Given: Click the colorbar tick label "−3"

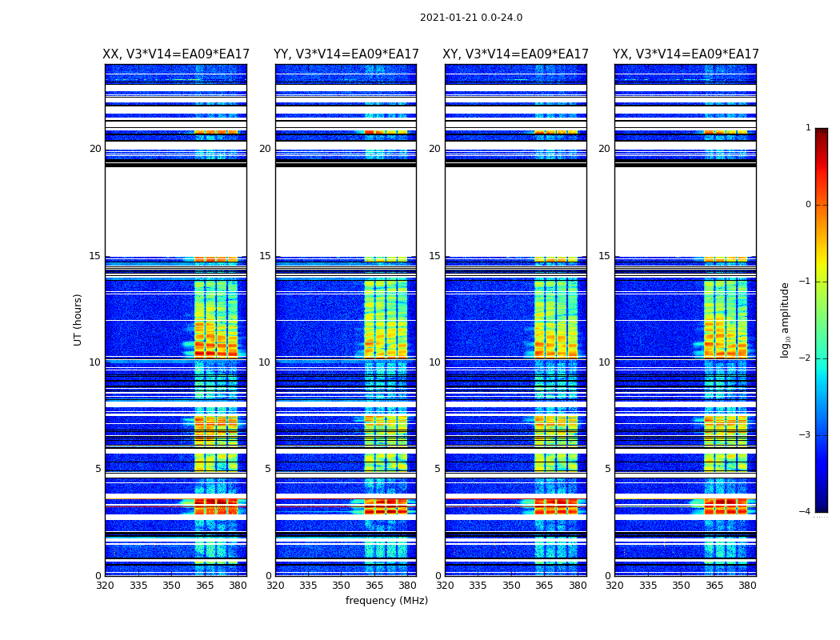Looking at the screenshot, I should 805,434.
